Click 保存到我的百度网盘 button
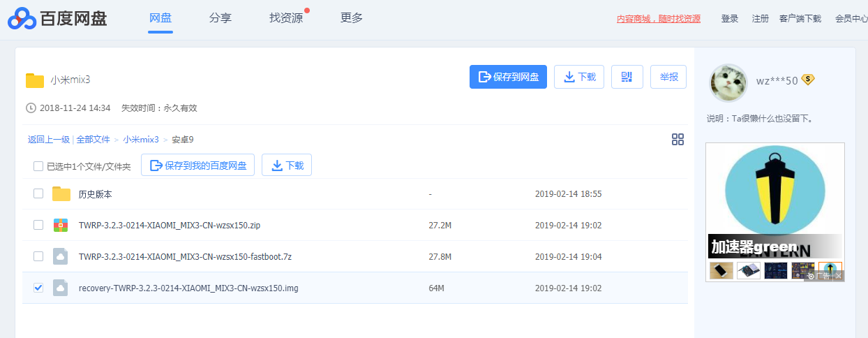Screen dimensions: 868x338 click(197, 166)
